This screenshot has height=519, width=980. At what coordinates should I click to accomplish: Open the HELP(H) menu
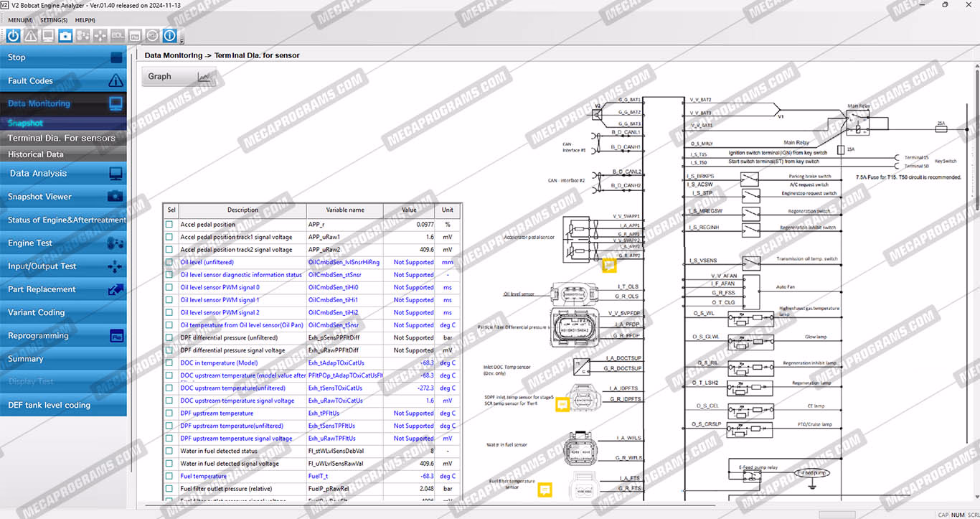[85, 20]
